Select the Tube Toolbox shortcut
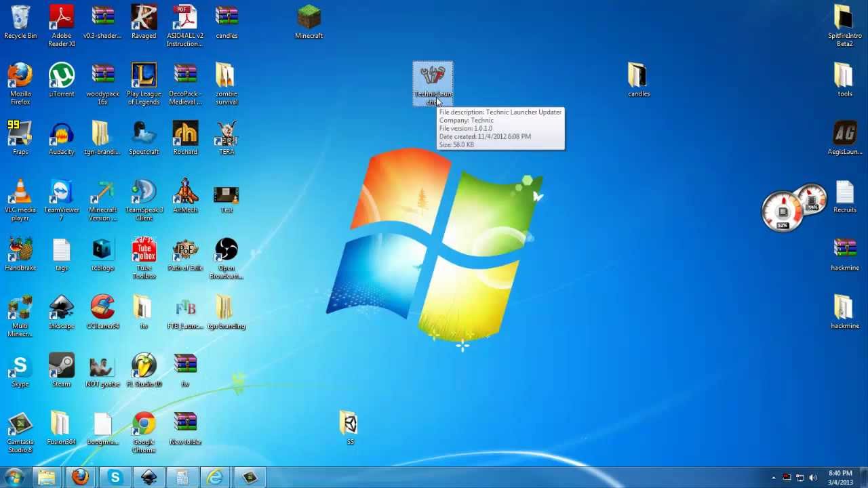This screenshot has height=488, width=868. tap(144, 258)
